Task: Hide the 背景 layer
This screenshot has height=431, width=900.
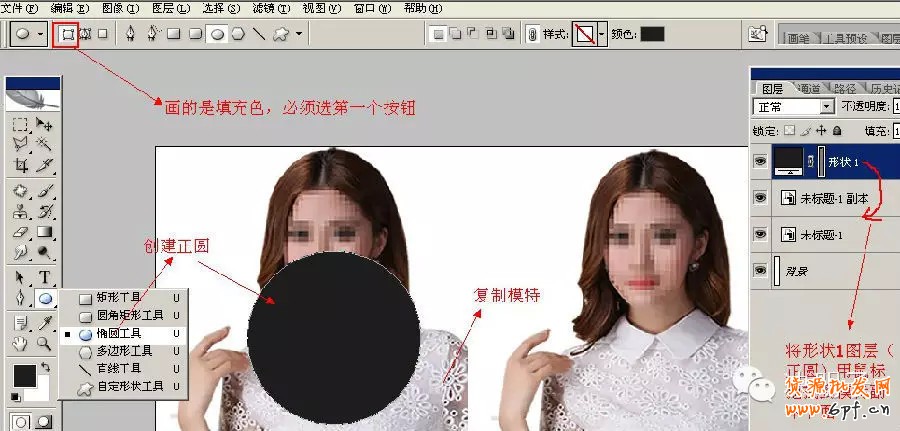Action: pos(762,269)
